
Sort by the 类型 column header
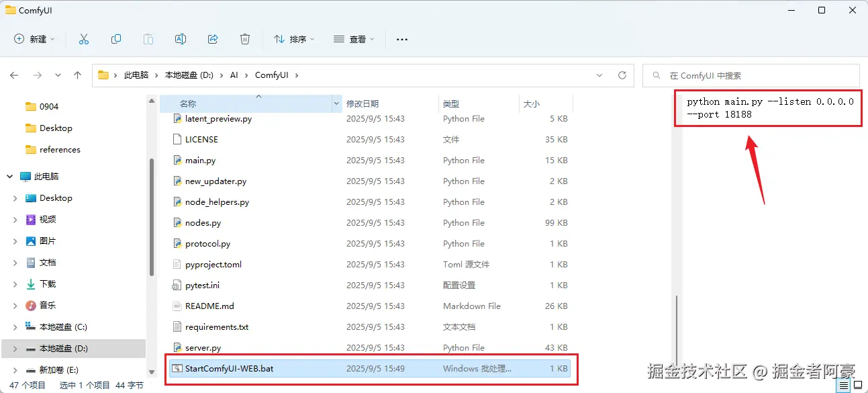click(451, 103)
